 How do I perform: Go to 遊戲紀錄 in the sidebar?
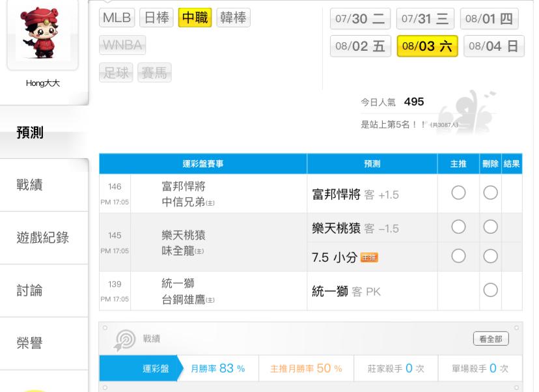[44, 238]
